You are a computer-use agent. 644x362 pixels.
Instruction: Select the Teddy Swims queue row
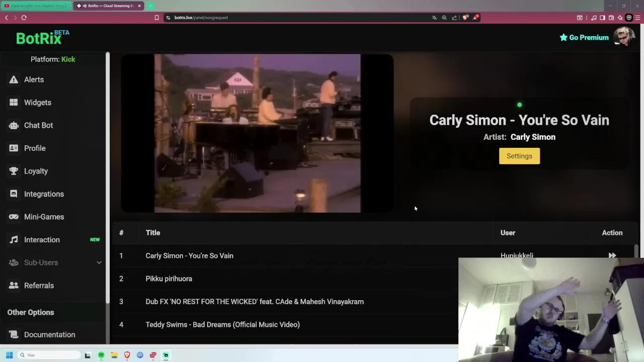(x=285, y=324)
